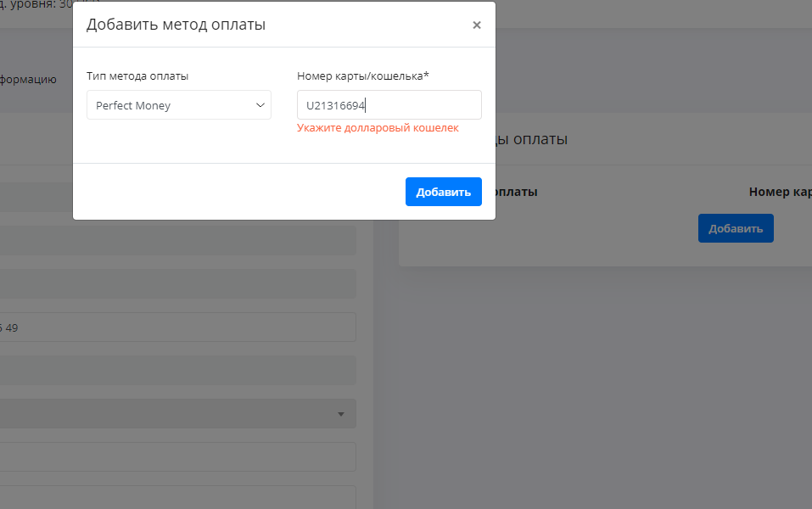
Task: Open the partially hidden 'формацию' tab
Action: pos(30,80)
